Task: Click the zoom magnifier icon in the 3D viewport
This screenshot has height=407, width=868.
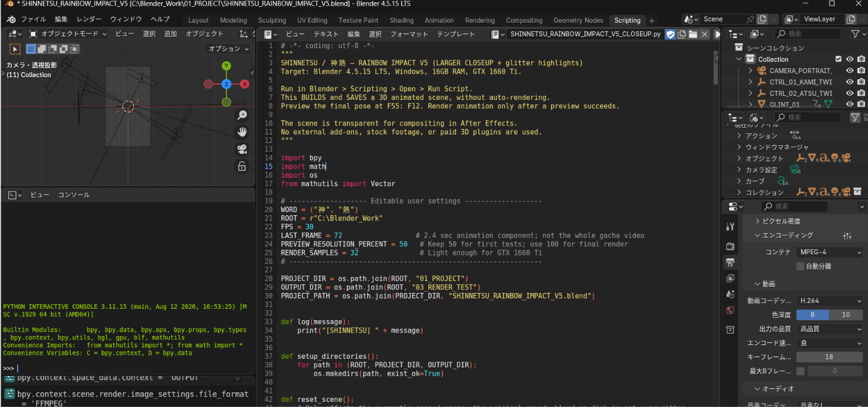Action: point(242,115)
